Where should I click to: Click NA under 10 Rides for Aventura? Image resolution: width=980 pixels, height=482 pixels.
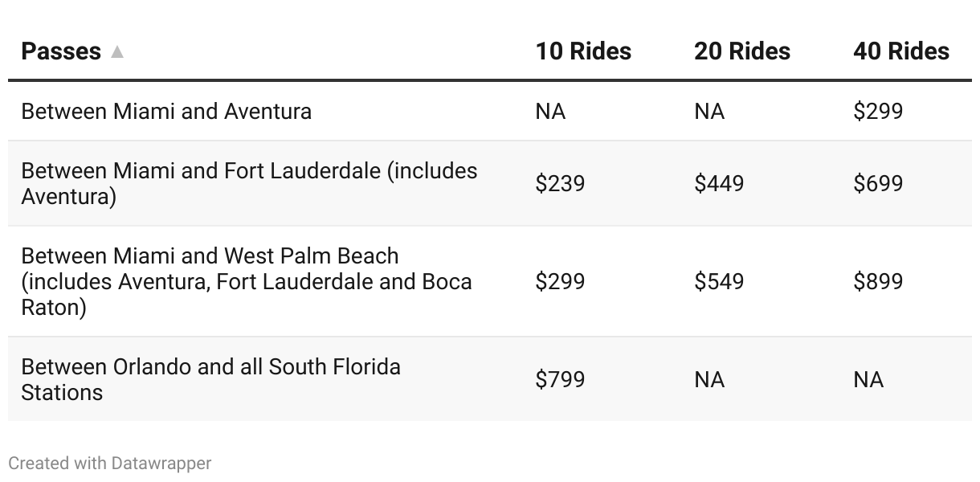pyautogui.click(x=550, y=111)
